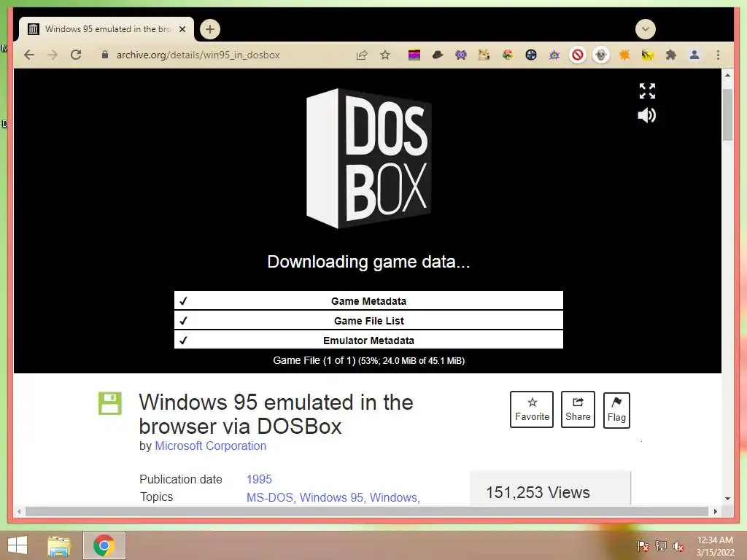Open the 1995 publication date link
The width and height of the screenshot is (747, 560).
pos(259,480)
